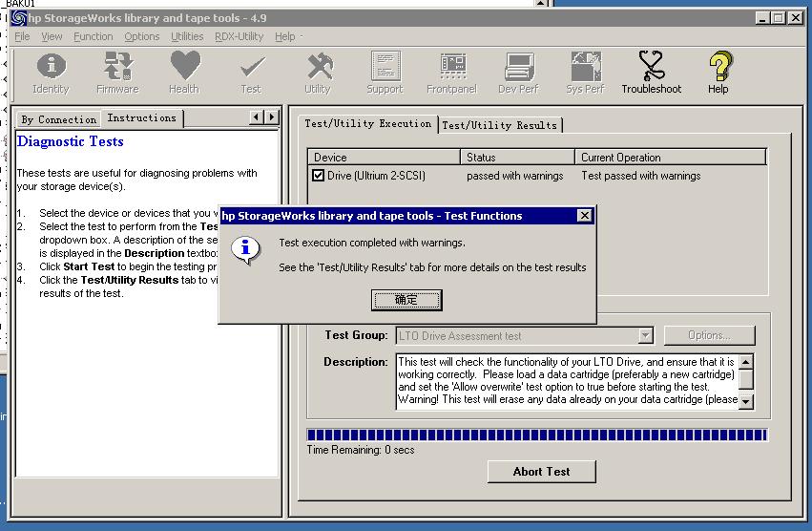812x531 pixels.
Task: Switch to Test/Utility Execution tab
Action: point(367,123)
